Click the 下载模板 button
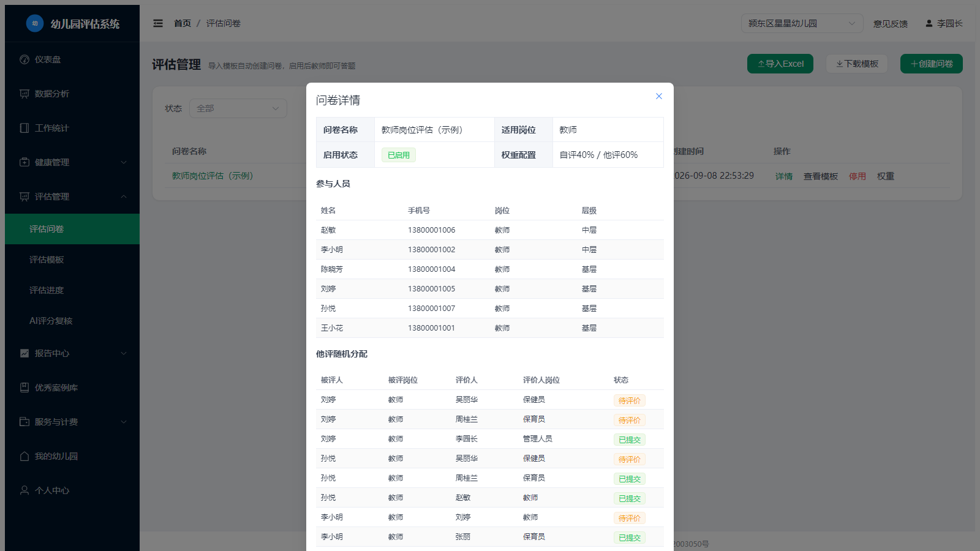 [857, 64]
